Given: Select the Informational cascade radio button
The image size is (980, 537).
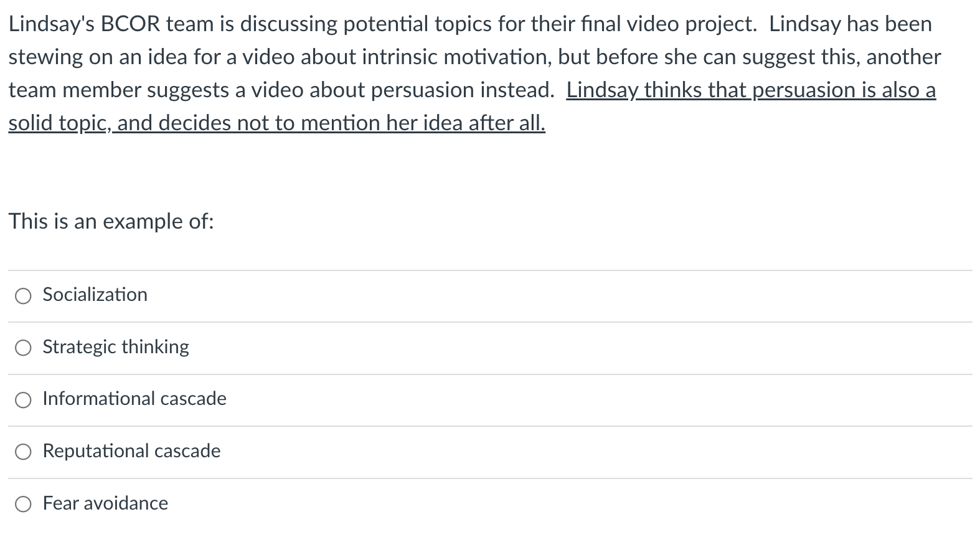Looking at the screenshot, I should [x=23, y=400].
